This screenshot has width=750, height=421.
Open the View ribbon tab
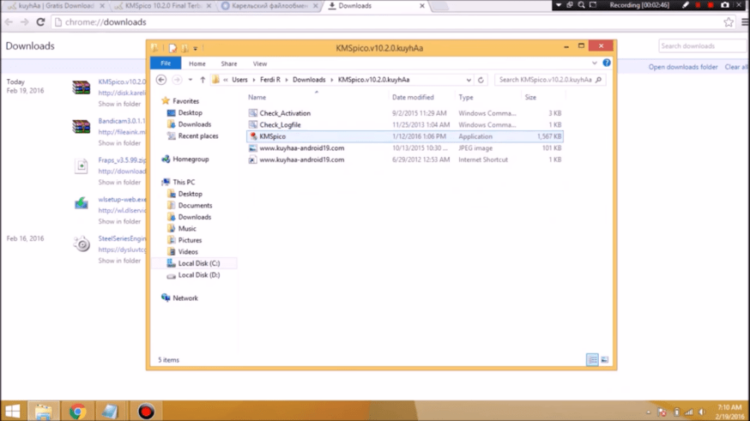260,64
